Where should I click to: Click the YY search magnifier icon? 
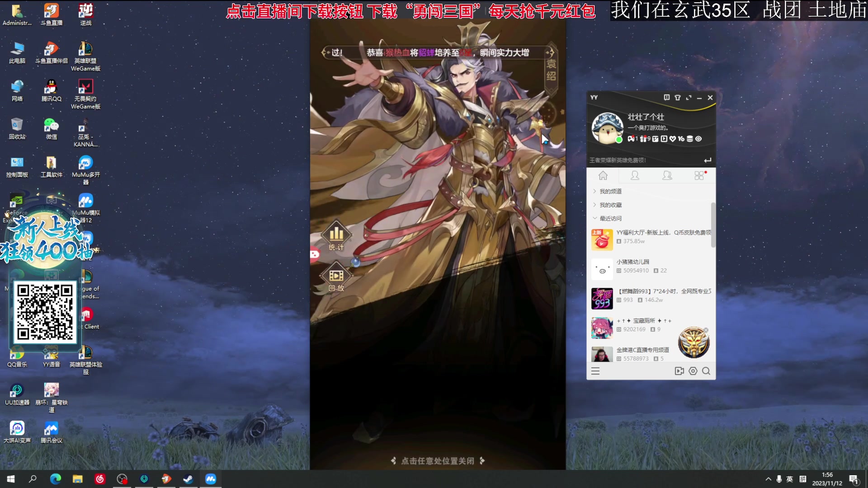(706, 371)
